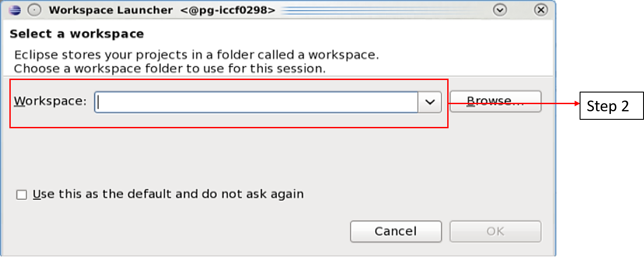The width and height of the screenshot is (644, 257).
Task: Click the "<@pg-iccf0298>" host name in title
Action: (x=228, y=10)
